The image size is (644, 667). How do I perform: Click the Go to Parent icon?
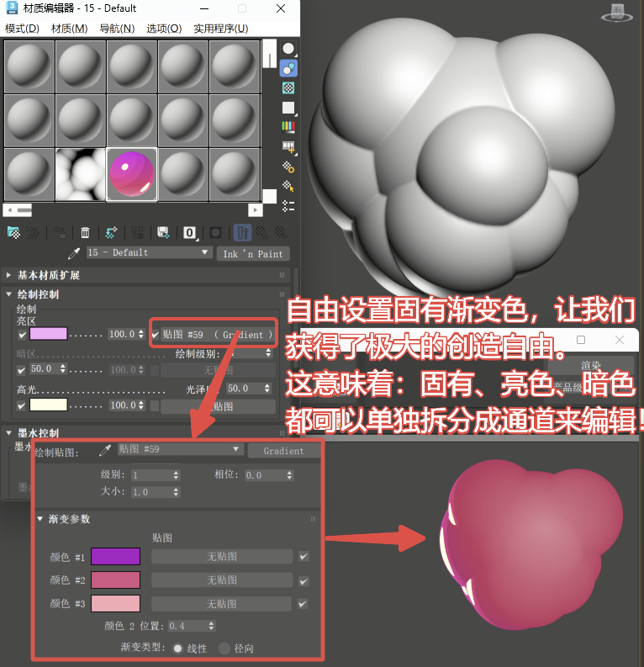pyautogui.click(x=261, y=232)
